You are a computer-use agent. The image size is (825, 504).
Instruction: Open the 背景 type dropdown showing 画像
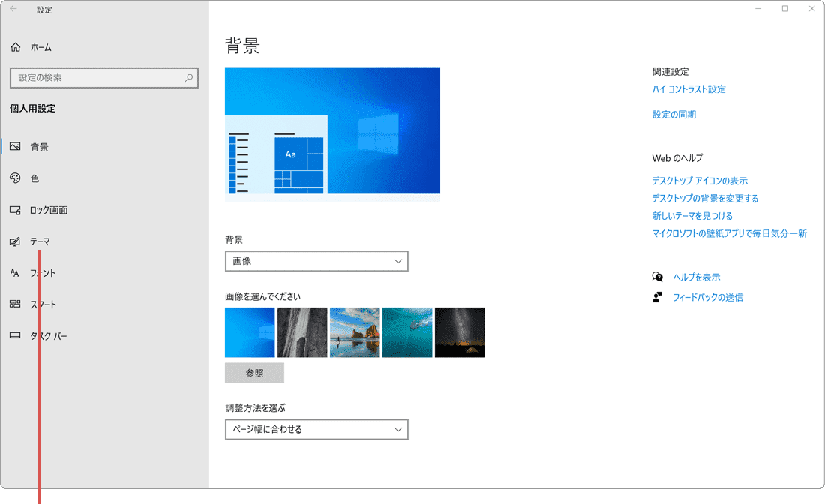click(316, 261)
